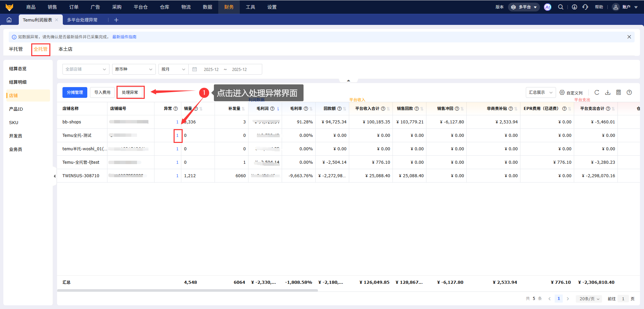Open the AI assistant icon
The image size is (644, 309).
click(547, 7)
